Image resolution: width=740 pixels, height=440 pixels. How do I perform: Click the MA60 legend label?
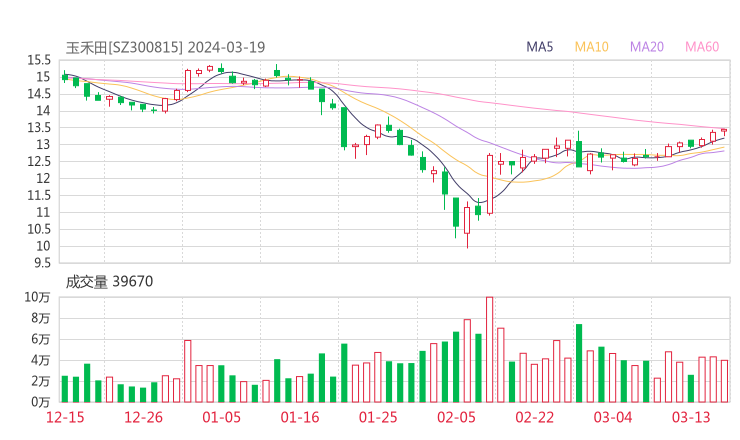click(702, 47)
